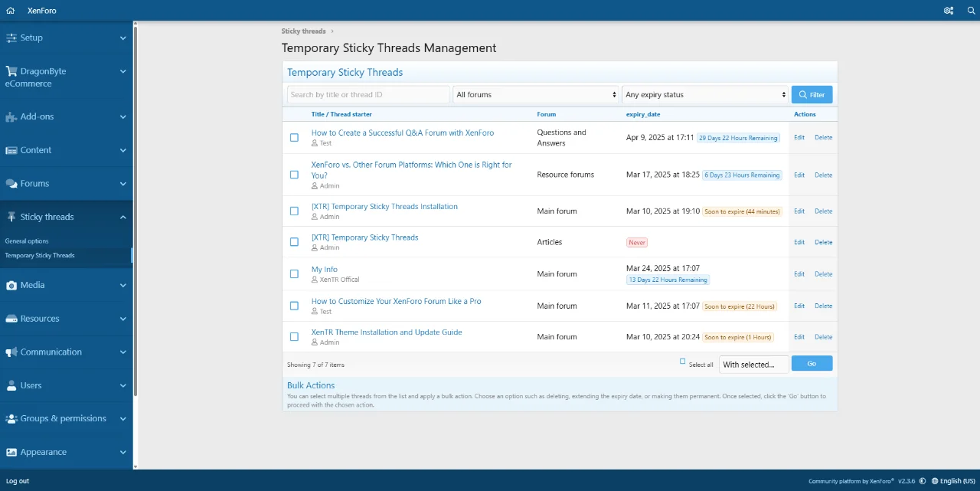Click Delete for the Never-expiring thread
Screen dimensions: 980x491
click(823, 242)
